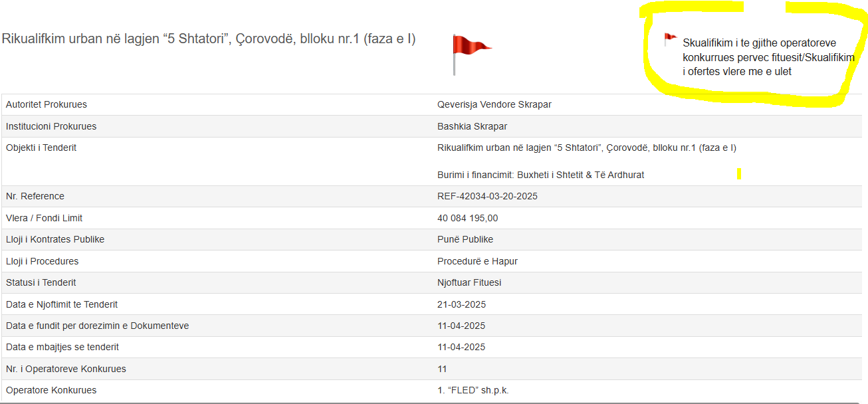Viewport: 868px width, 404px height.
Task: Click the reference number REF-42034-03-20-2025
Action: [487, 196]
